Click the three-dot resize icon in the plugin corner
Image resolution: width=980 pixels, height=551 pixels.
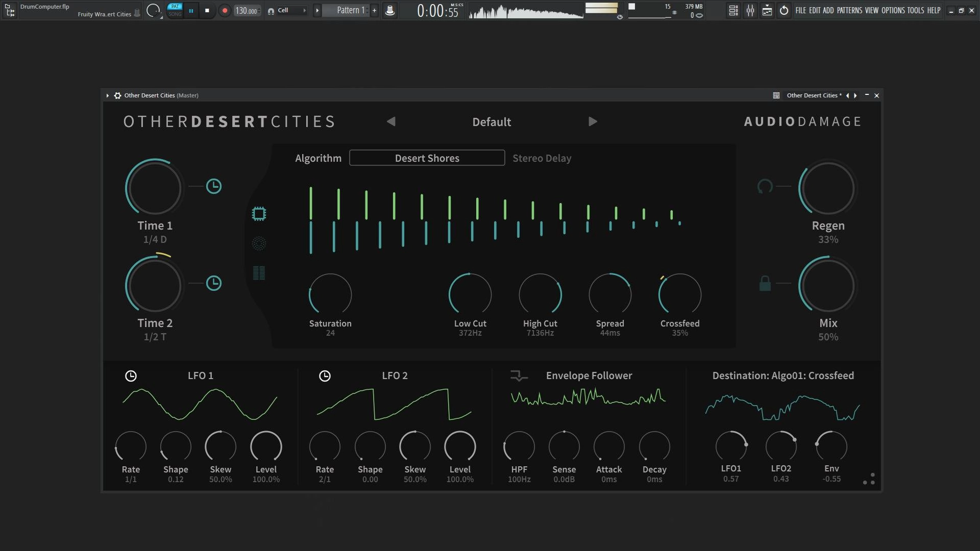point(869,479)
